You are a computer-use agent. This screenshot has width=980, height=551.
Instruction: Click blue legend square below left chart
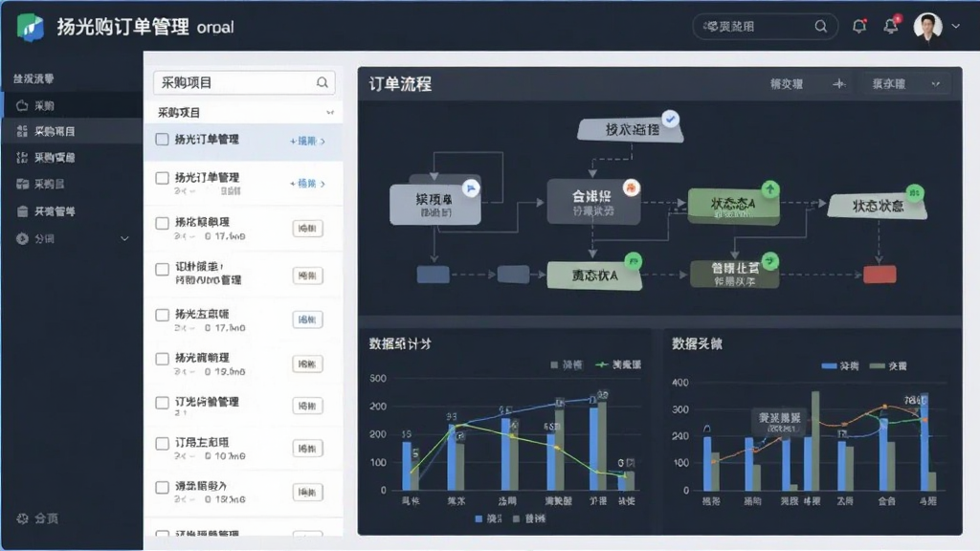(479, 518)
